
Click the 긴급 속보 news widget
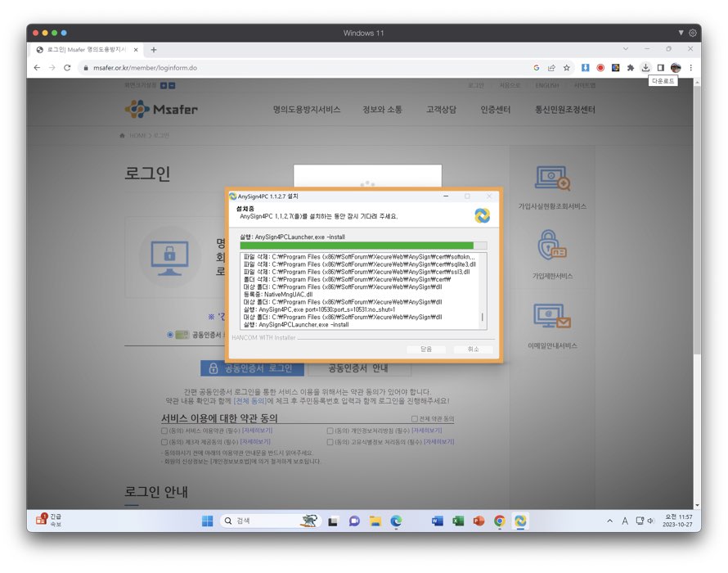[x=49, y=520]
